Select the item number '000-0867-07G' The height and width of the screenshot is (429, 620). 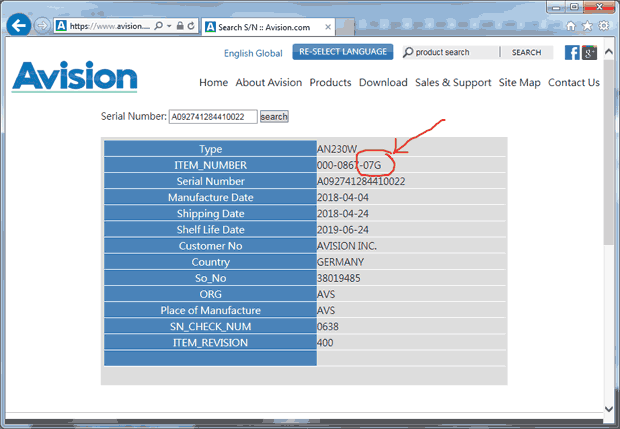(x=349, y=165)
